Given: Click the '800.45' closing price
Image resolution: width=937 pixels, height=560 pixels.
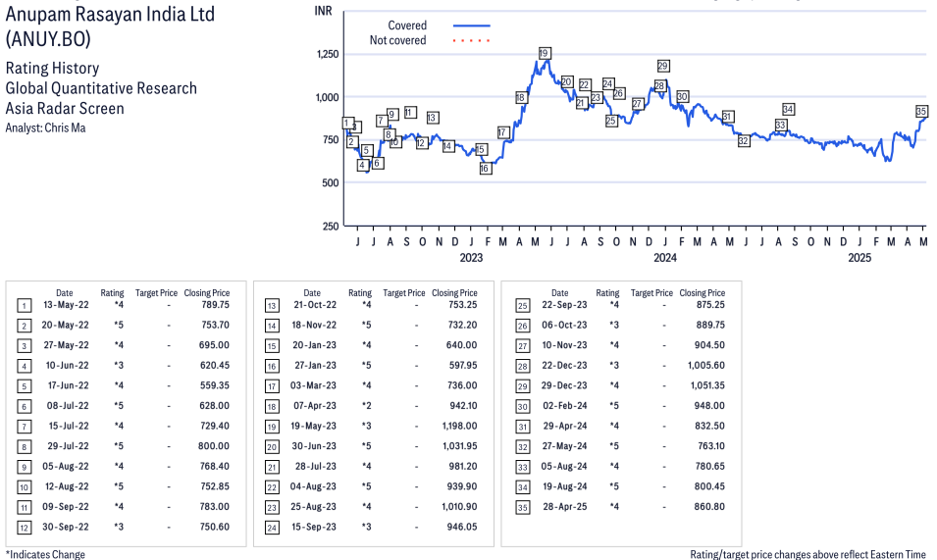Looking at the screenshot, I should (x=709, y=486).
